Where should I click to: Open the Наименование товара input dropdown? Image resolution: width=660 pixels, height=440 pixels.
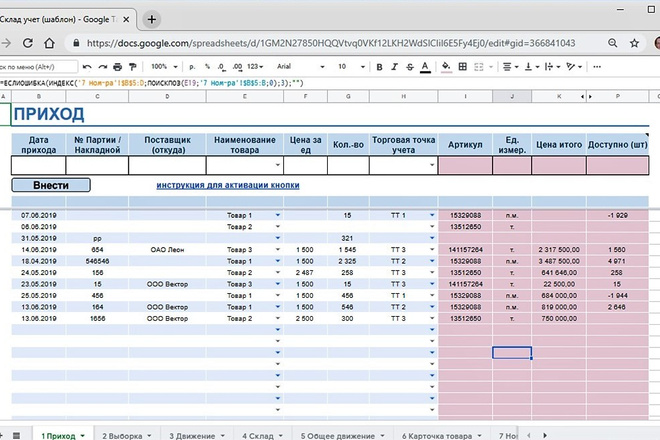coord(277,165)
